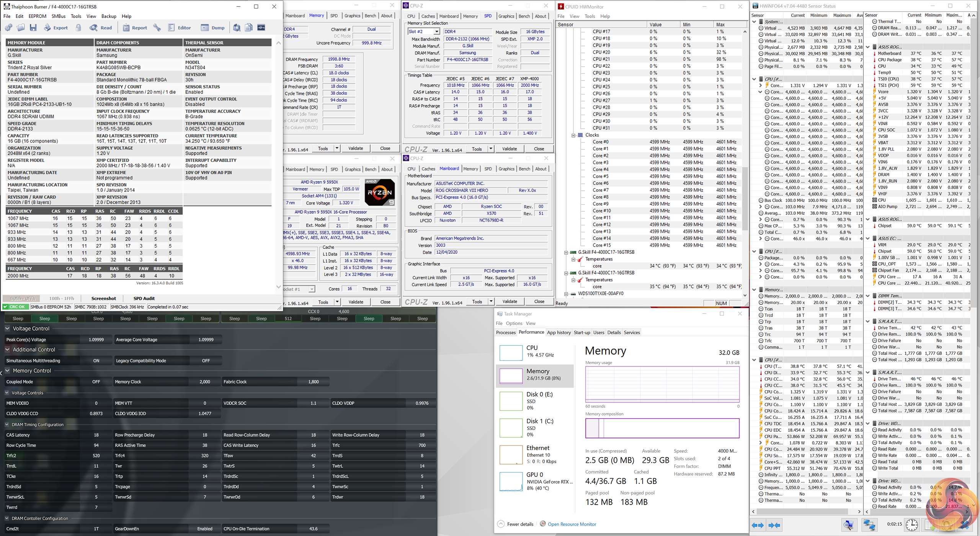This screenshot has height=536, width=980.
Task: Click the Validate button in CPU-Z SPD window
Action: point(509,149)
